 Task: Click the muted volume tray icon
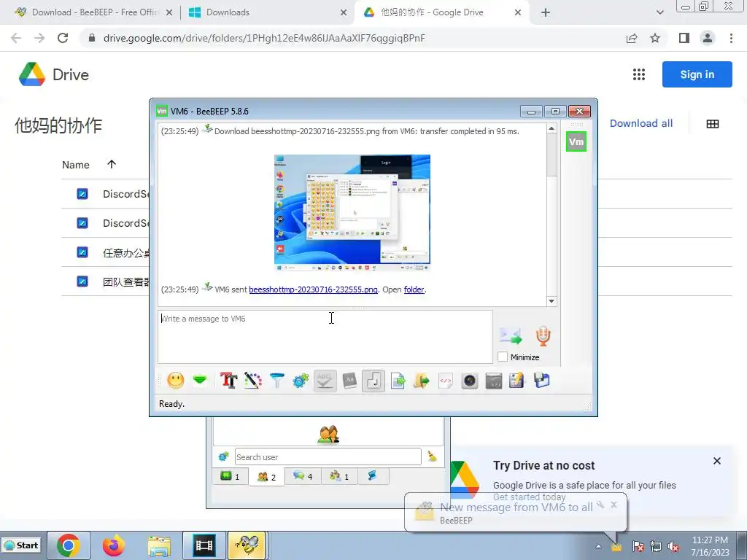pos(673,547)
